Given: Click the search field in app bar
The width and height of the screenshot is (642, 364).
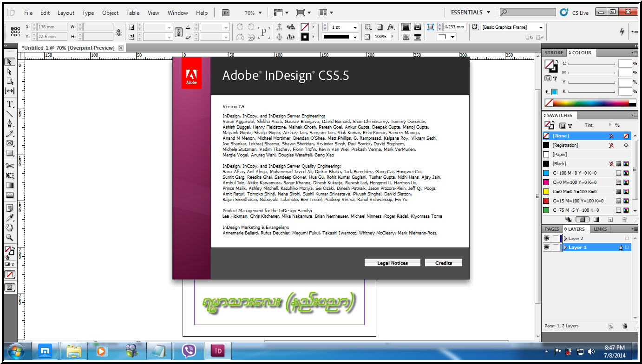Looking at the screenshot, I should [528, 13].
